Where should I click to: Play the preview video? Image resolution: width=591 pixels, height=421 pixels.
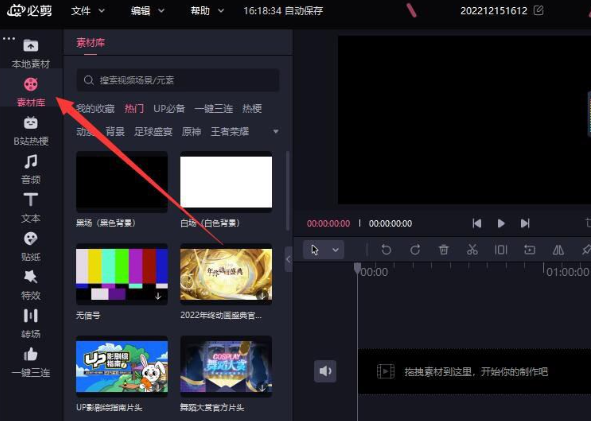point(501,224)
